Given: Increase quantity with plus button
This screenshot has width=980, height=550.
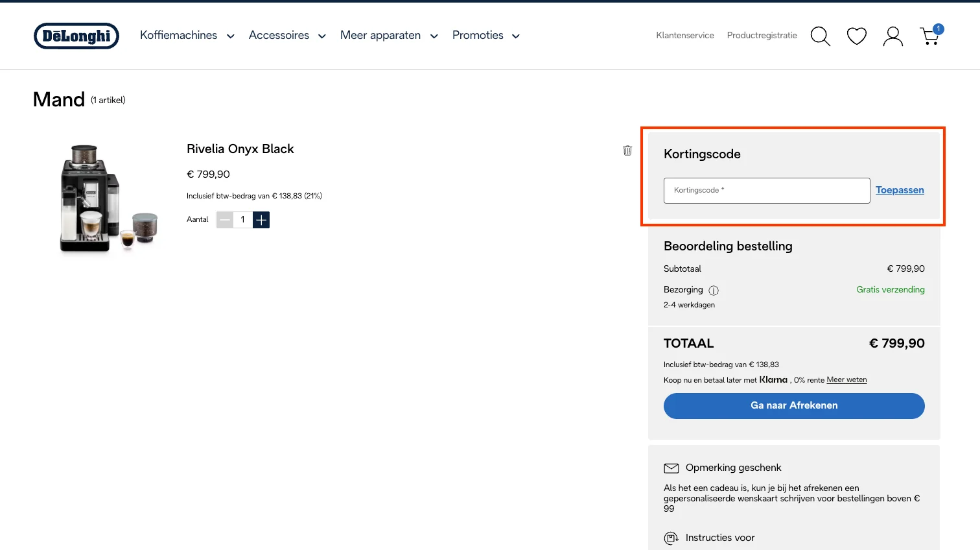Looking at the screenshot, I should click(x=261, y=220).
